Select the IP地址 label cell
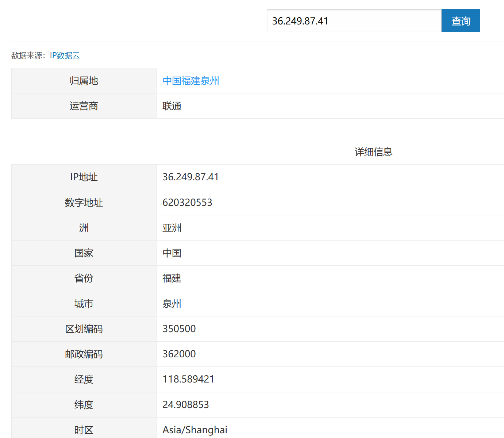The width and height of the screenshot is (504, 438). tap(84, 177)
